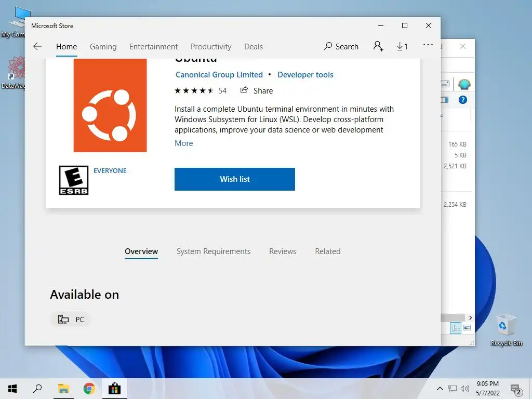Close the background File Explorer window
The height and width of the screenshot is (399, 532).
click(x=463, y=46)
